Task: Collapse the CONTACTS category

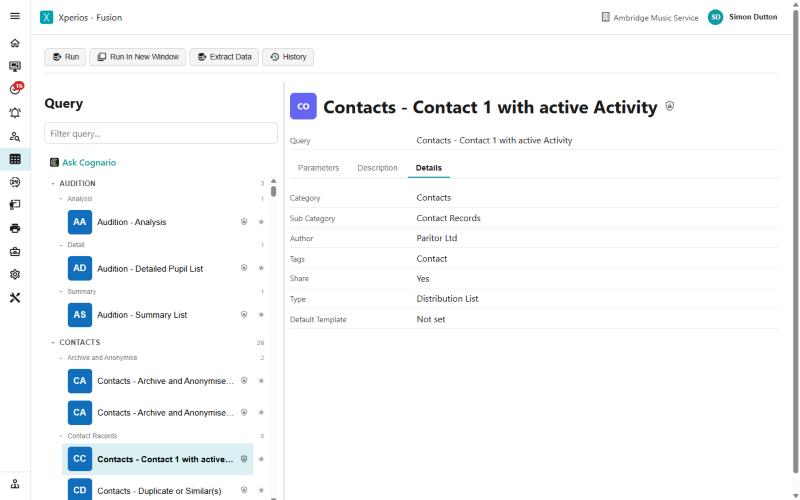Action: click(53, 342)
